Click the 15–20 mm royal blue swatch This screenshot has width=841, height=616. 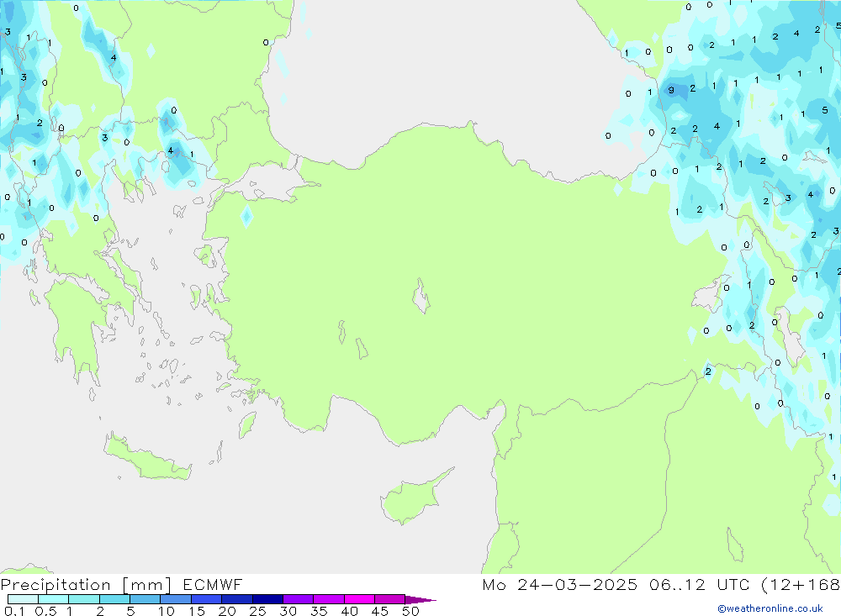206,599
